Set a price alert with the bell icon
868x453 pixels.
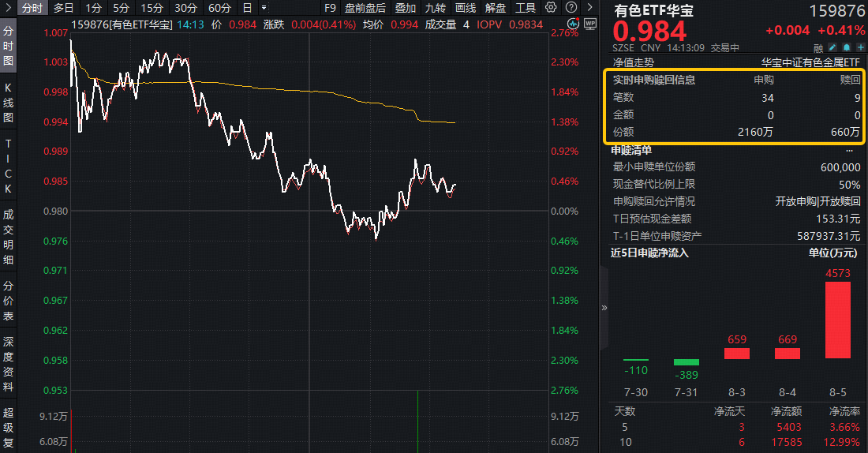[847, 47]
